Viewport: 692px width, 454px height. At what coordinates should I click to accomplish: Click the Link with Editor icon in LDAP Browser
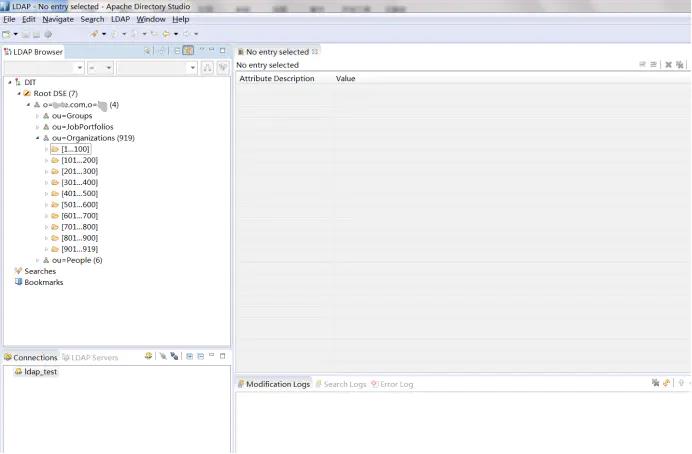point(188,51)
